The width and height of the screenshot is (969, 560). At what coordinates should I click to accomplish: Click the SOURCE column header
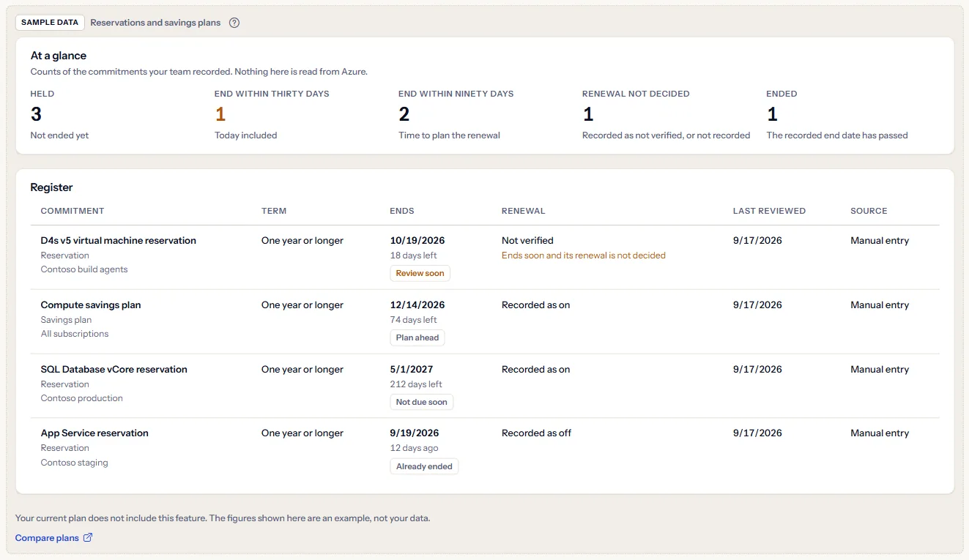coord(869,211)
